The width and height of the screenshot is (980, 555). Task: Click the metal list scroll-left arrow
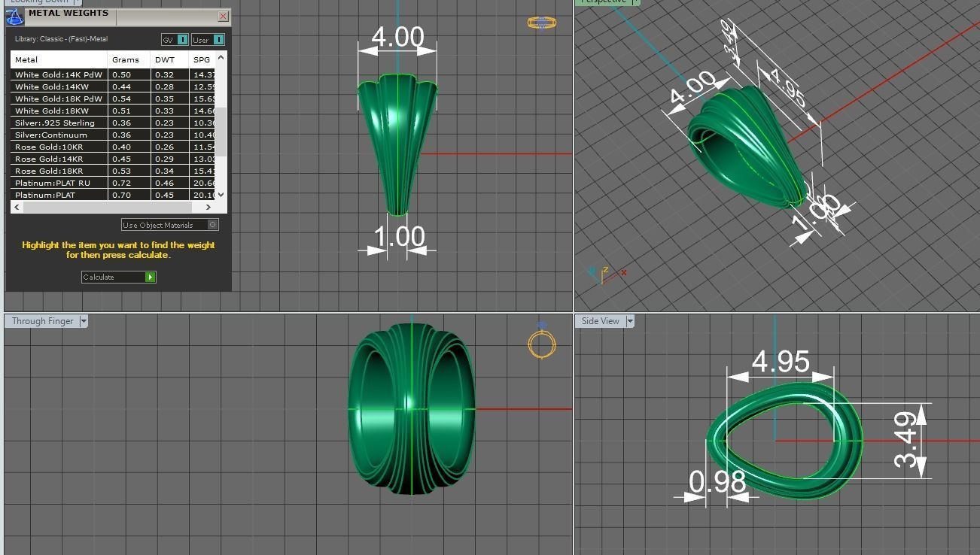17,207
